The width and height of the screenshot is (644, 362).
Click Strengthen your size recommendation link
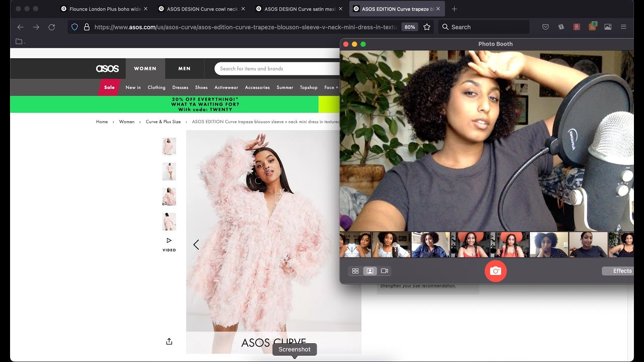coord(418,286)
